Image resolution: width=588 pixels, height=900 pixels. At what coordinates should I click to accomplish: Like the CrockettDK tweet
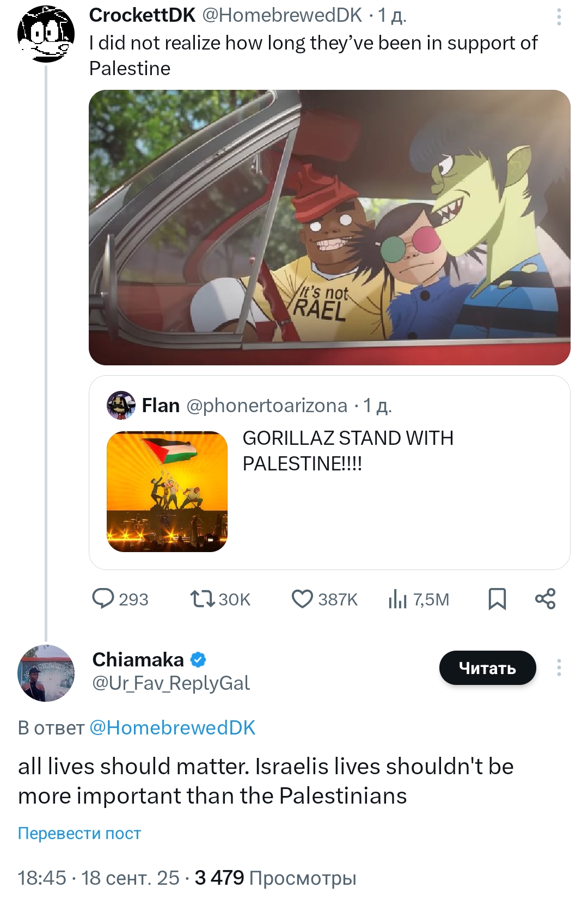302,599
